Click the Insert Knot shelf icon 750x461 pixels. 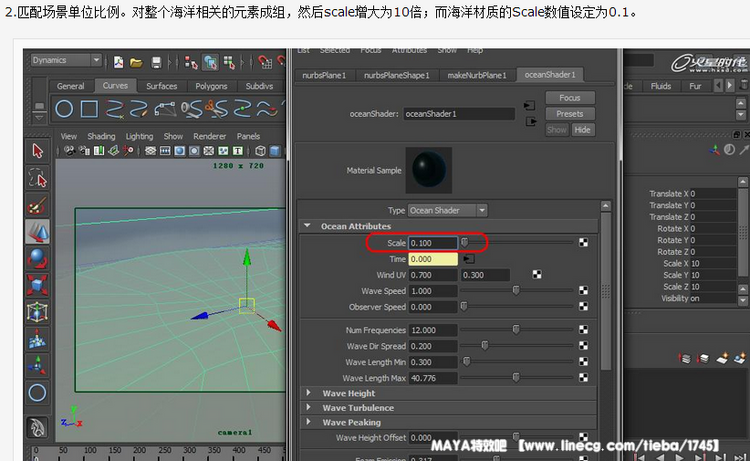point(242,109)
